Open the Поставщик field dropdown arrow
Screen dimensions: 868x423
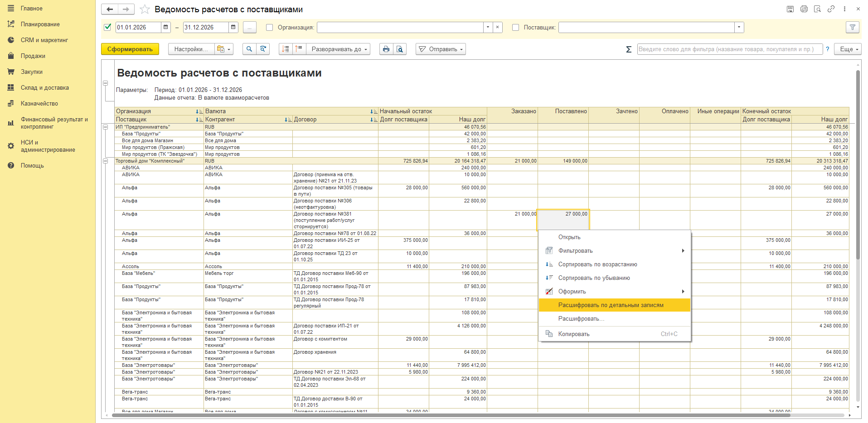pos(739,27)
